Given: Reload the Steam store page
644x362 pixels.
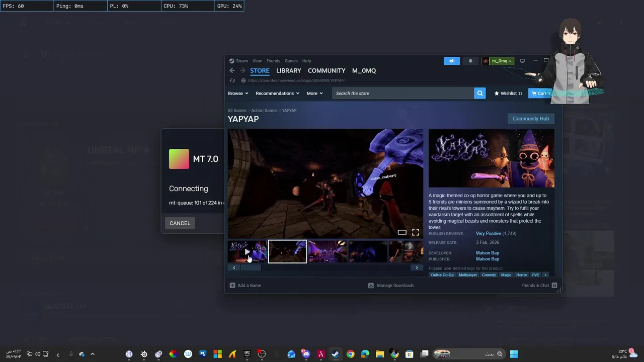Looking at the screenshot, I should pyautogui.click(x=232, y=80).
